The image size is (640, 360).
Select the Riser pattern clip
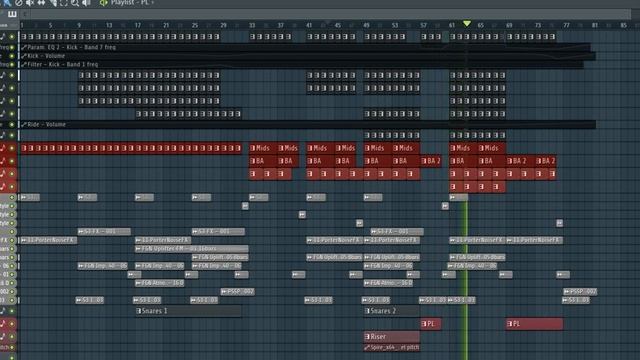coord(392,337)
